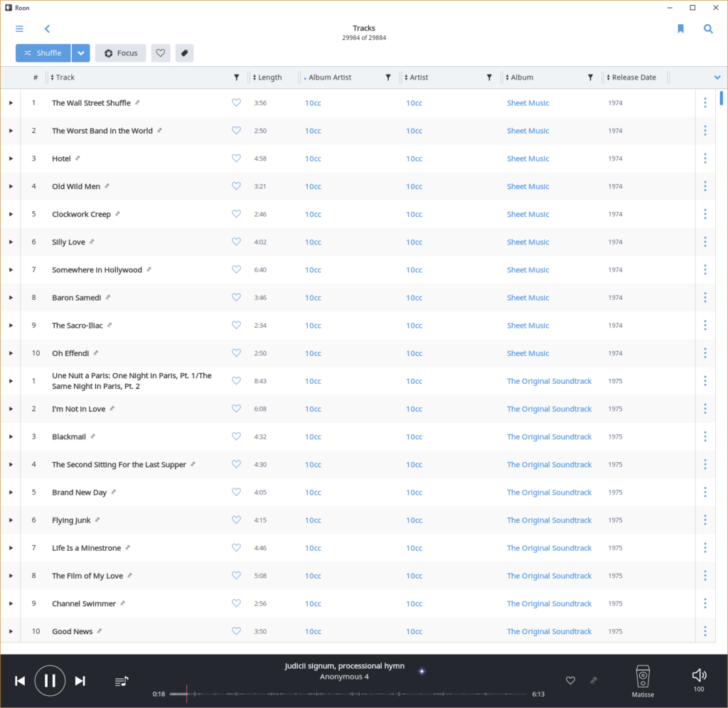The height and width of the screenshot is (708, 728).
Task: Open Matisse zone selector
Action: tap(643, 681)
